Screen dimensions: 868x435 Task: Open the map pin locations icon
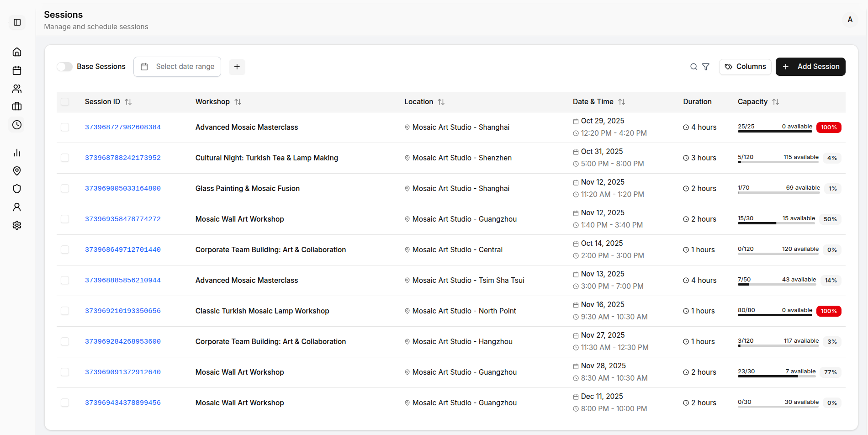point(17,171)
